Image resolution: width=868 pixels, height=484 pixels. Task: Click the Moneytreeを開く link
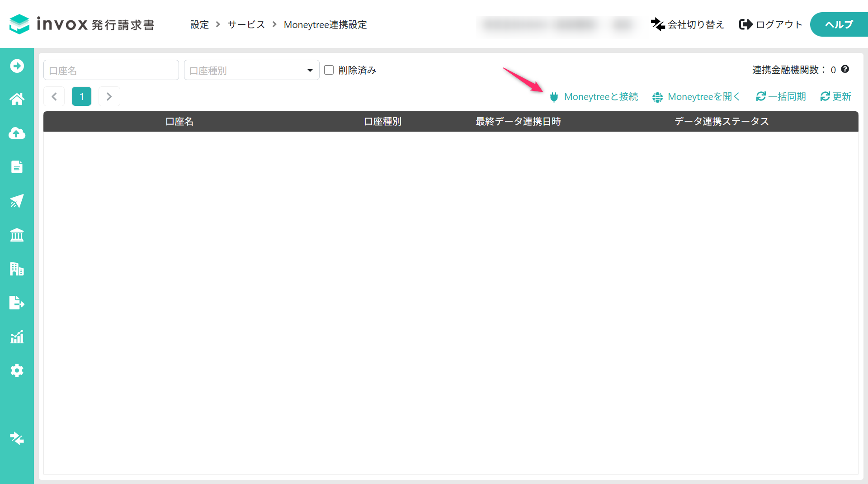pyautogui.click(x=704, y=97)
